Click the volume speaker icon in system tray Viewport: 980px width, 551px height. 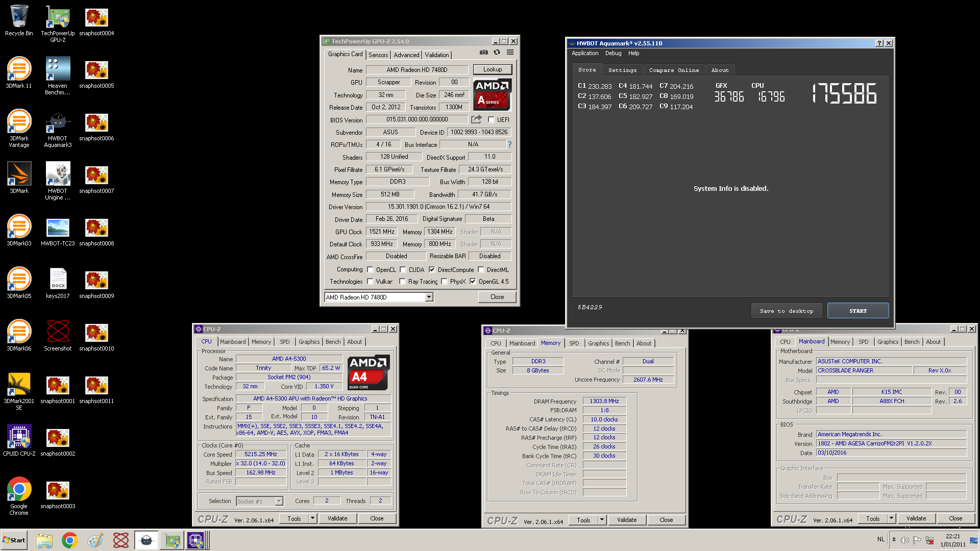point(905,540)
